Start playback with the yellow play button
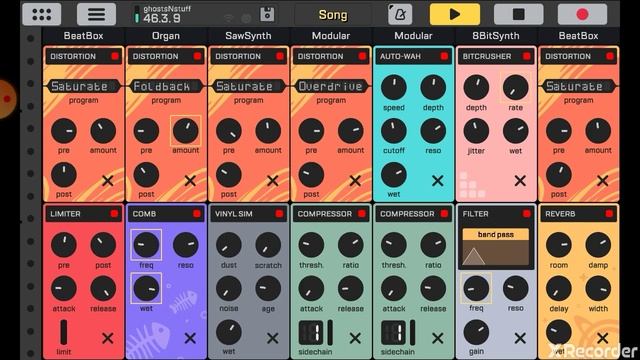The image size is (640, 360). point(455,14)
